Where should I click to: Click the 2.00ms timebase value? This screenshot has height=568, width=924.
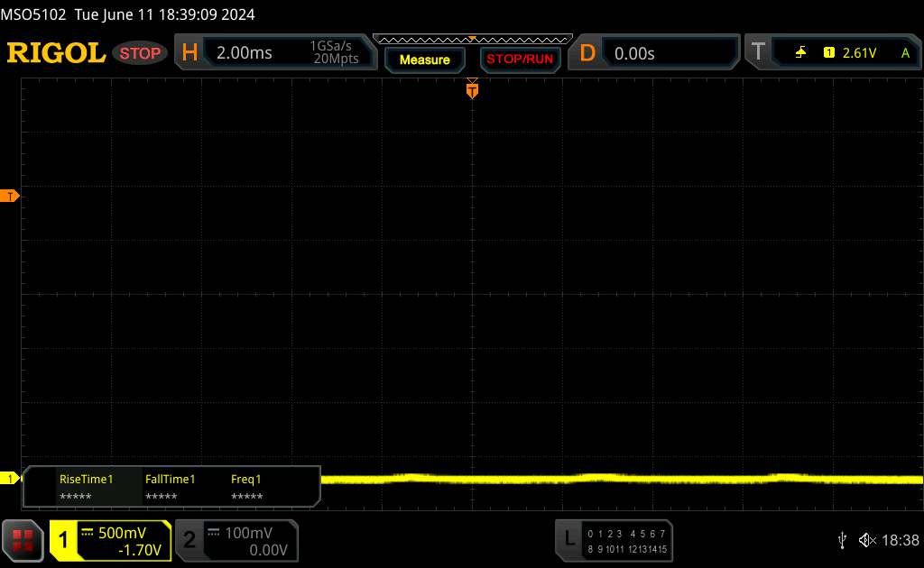[244, 53]
